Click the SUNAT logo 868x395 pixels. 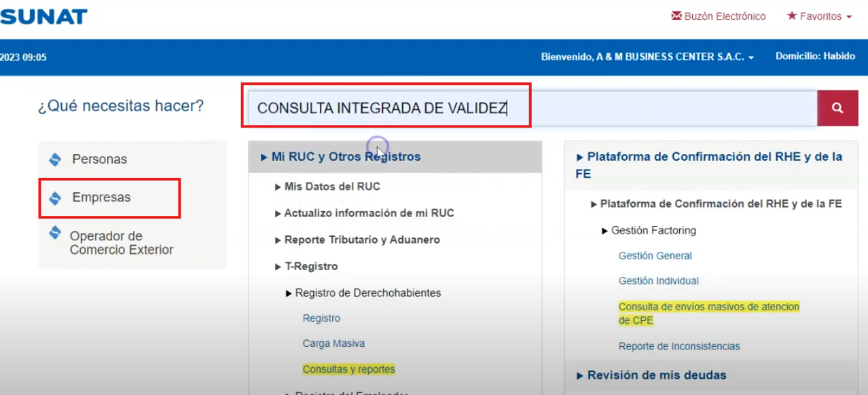point(43,16)
